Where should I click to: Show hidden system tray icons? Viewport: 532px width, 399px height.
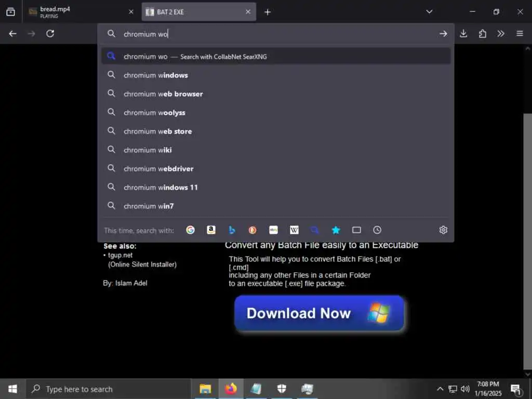point(440,389)
